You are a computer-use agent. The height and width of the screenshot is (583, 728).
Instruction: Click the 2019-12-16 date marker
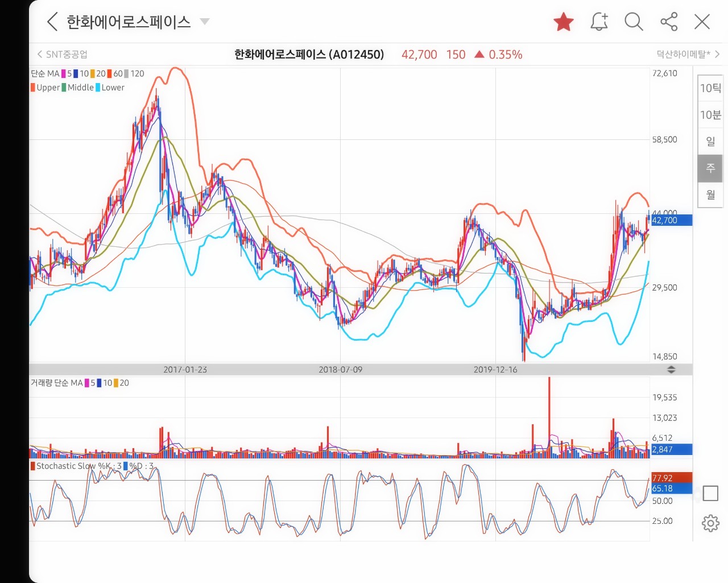tap(495, 370)
